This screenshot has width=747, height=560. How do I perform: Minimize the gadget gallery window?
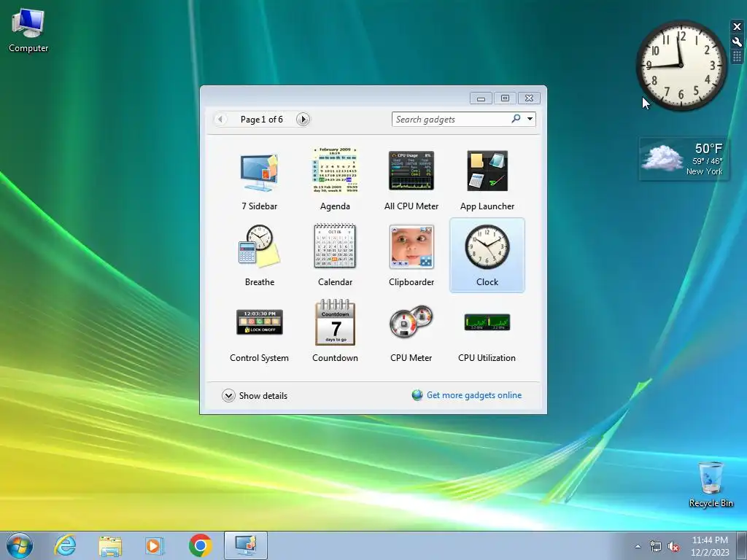tap(481, 98)
